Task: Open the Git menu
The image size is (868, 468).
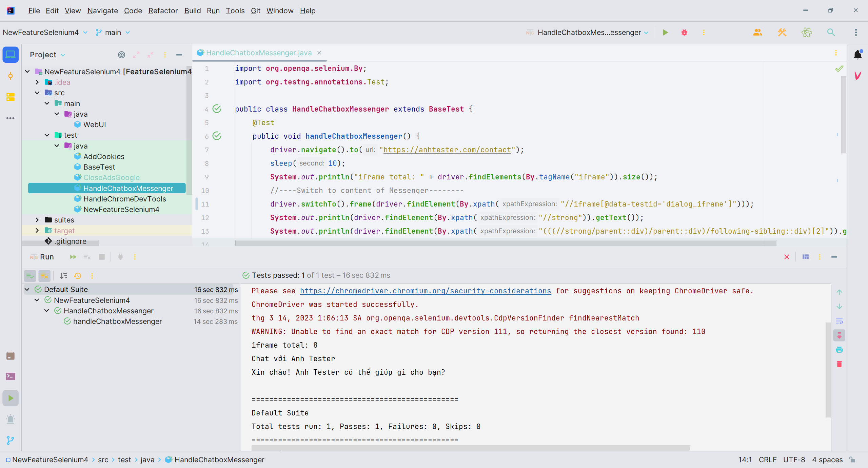Action: click(255, 11)
